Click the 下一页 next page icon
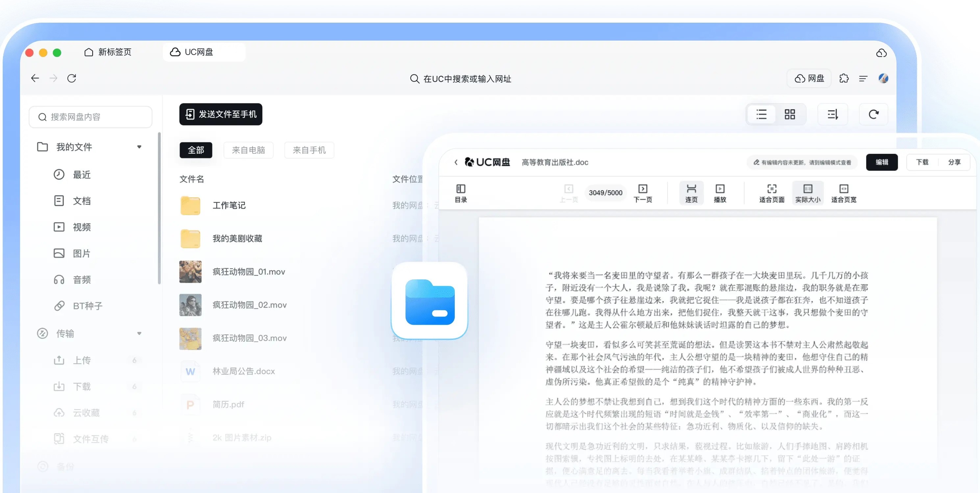Image resolution: width=980 pixels, height=493 pixels. (643, 193)
